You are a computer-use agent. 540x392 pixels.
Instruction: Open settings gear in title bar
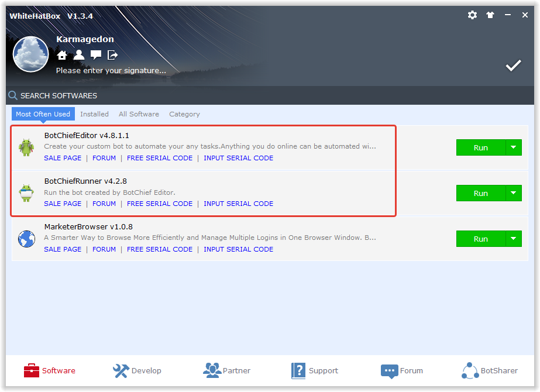point(472,15)
